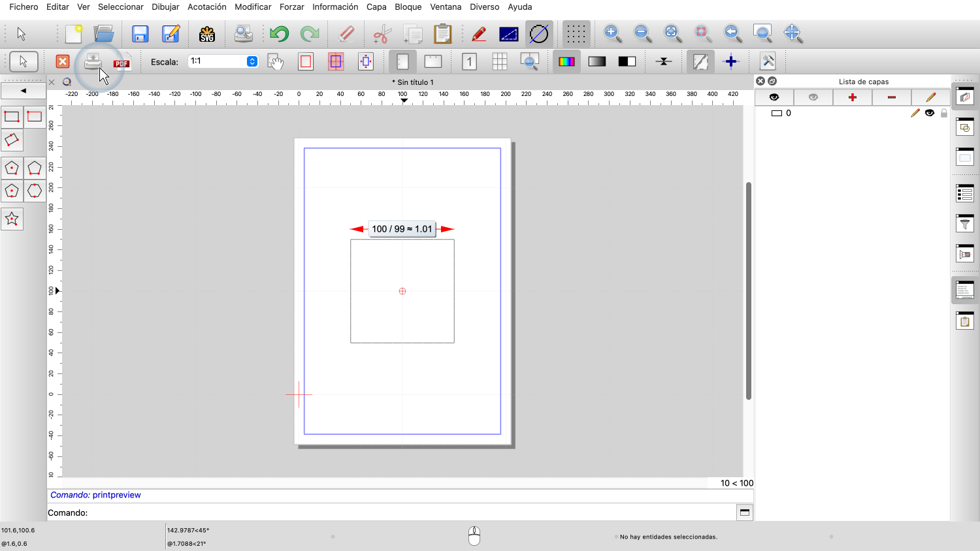Click the SVG export icon

(207, 34)
